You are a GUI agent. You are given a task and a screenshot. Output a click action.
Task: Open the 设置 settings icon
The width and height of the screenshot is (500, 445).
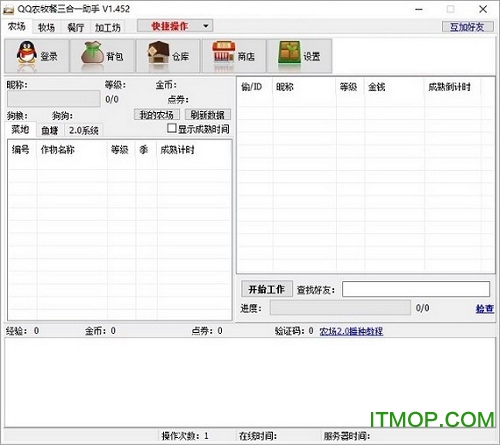[x=299, y=56]
